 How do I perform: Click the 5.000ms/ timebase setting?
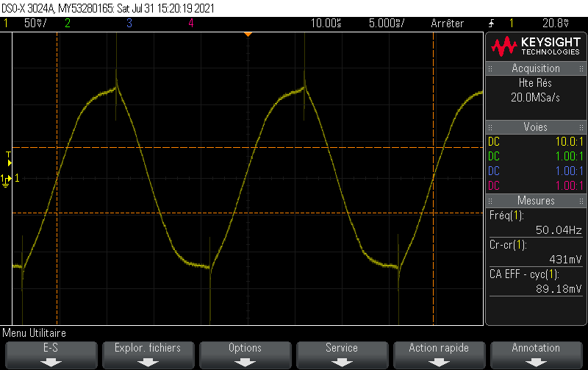387,23
